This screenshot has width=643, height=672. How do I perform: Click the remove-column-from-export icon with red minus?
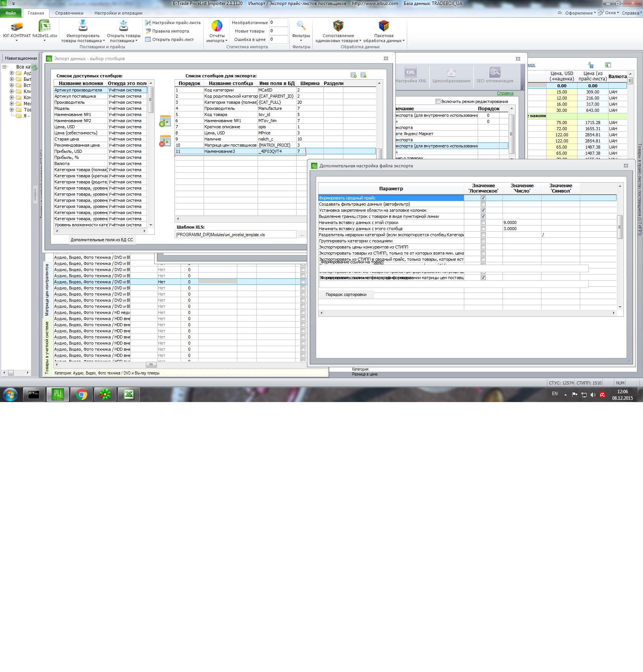(x=165, y=141)
